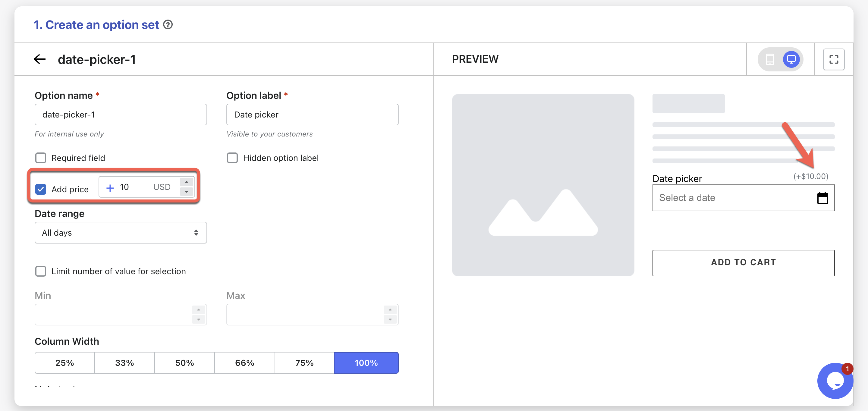Select the 50% column width option
The image size is (868, 411).
tap(184, 363)
